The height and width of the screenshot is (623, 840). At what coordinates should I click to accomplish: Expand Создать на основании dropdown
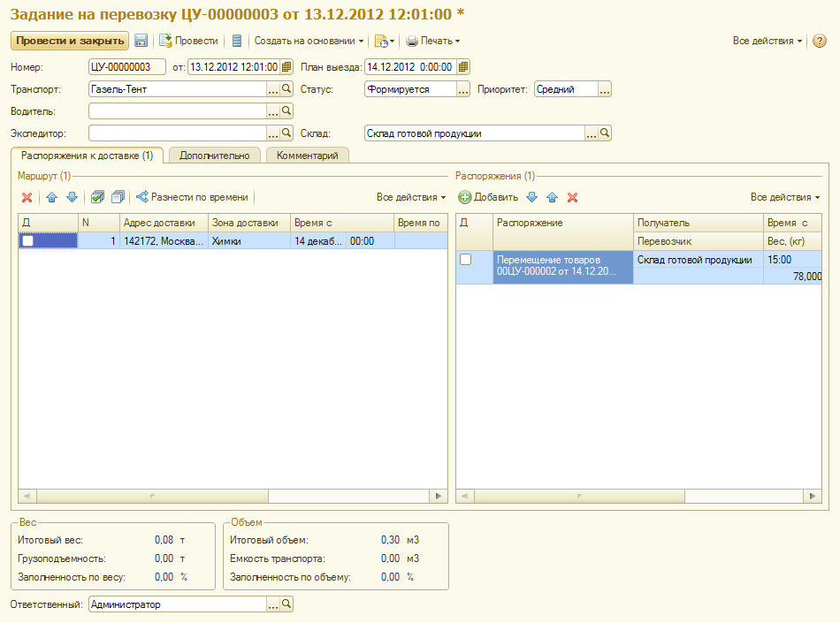309,41
